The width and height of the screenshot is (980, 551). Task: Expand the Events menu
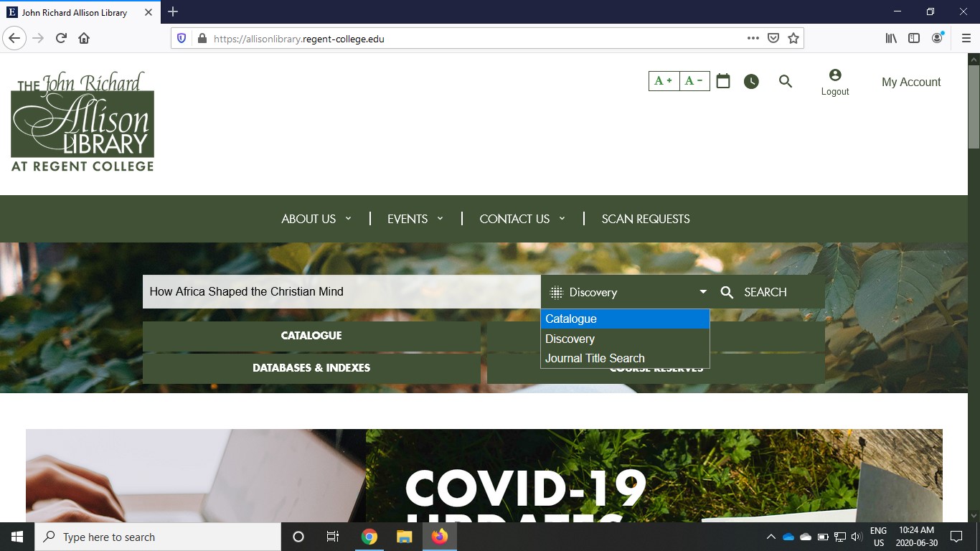(x=415, y=219)
